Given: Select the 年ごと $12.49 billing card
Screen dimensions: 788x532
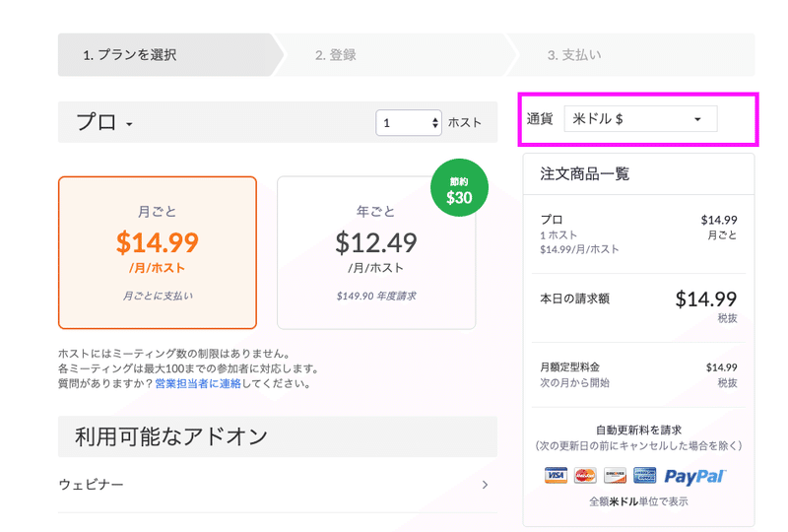Looking at the screenshot, I should pyautogui.click(x=376, y=252).
